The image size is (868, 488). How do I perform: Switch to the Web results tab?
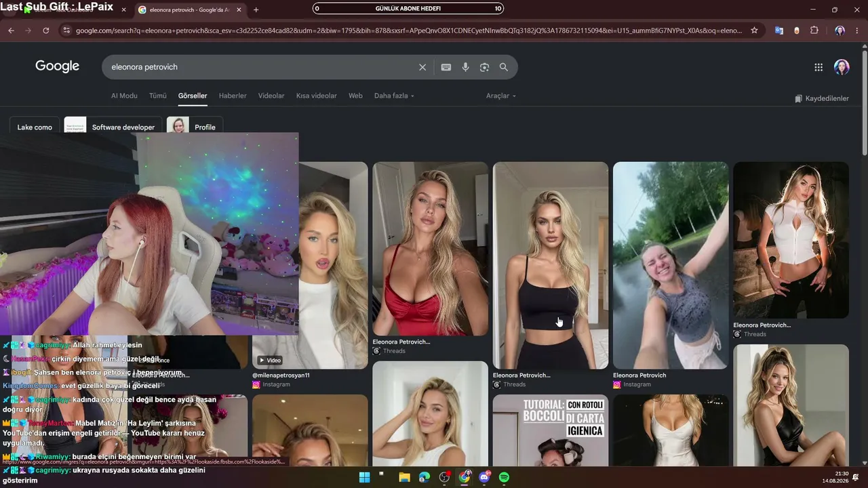coord(355,96)
